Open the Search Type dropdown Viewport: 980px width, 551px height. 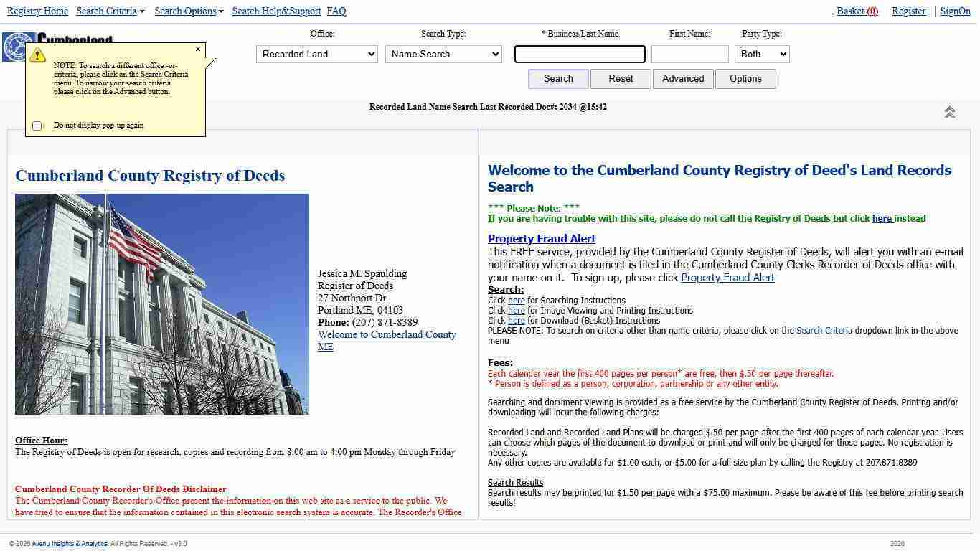pyautogui.click(x=443, y=54)
